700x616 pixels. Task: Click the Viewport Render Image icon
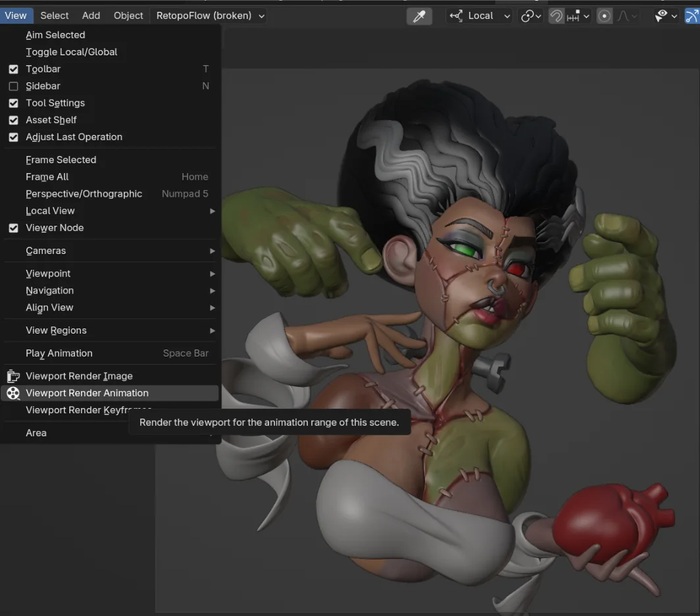[x=13, y=376]
